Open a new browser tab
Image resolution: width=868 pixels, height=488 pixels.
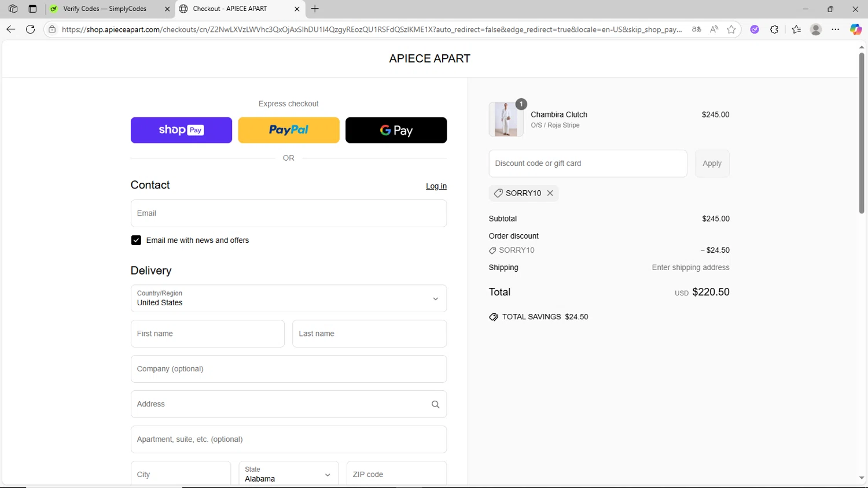point(315,9)
